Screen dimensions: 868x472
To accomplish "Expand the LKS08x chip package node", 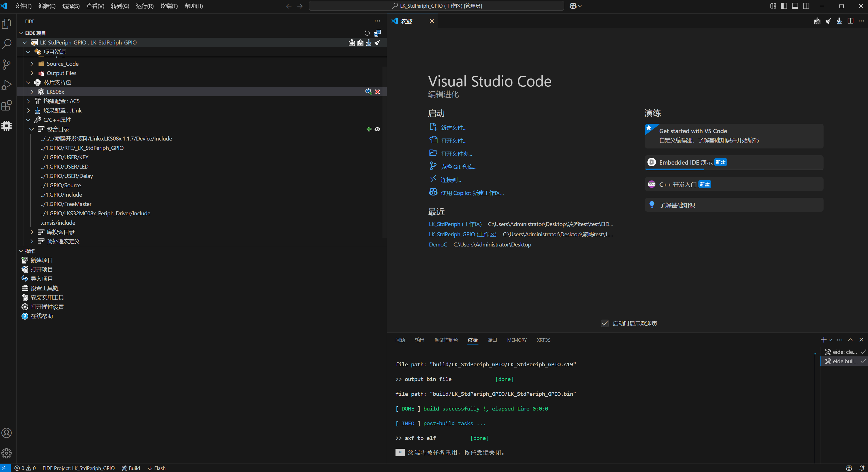I will click(32, 92).
